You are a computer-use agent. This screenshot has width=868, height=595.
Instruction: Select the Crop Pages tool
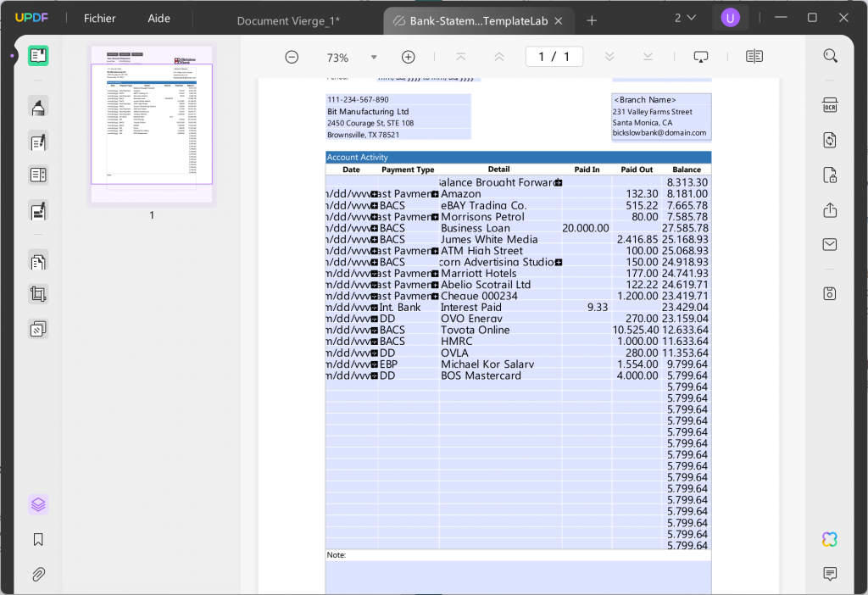38,295
